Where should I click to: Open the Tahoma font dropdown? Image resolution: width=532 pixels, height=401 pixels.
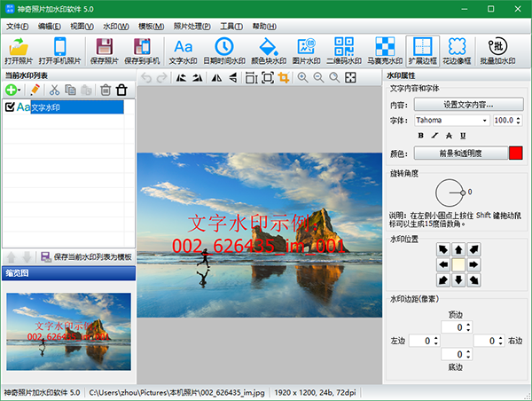485,120
